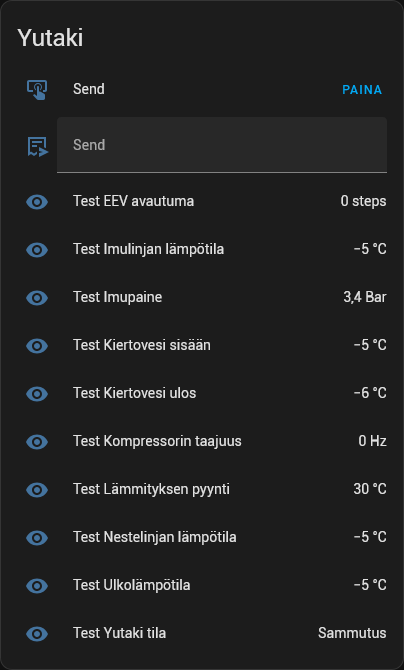Click eye icon next to Test Imupaine
The width and height of the screenshot is (404, 670).
(37, 297)
